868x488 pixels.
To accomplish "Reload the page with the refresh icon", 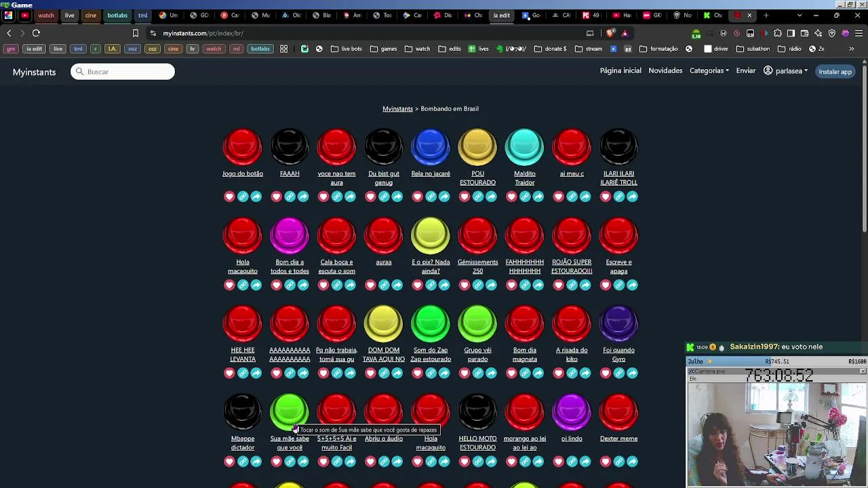I will point(36,33).
